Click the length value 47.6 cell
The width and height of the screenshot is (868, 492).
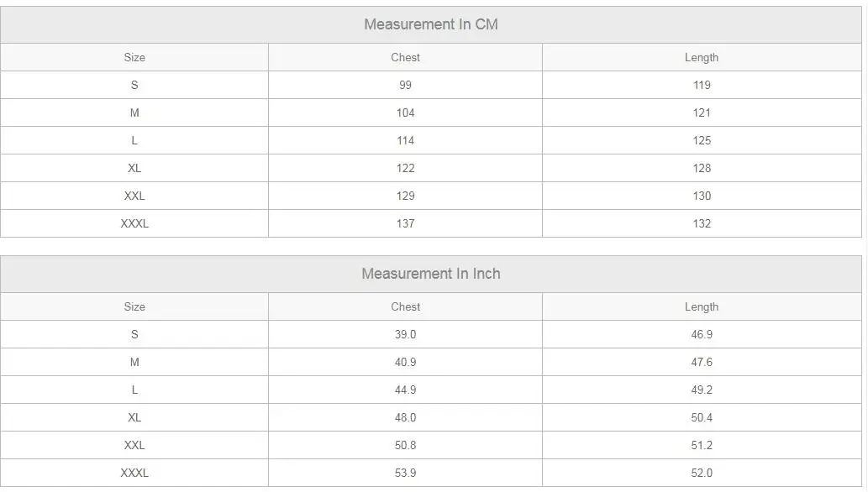coord(702,362)
